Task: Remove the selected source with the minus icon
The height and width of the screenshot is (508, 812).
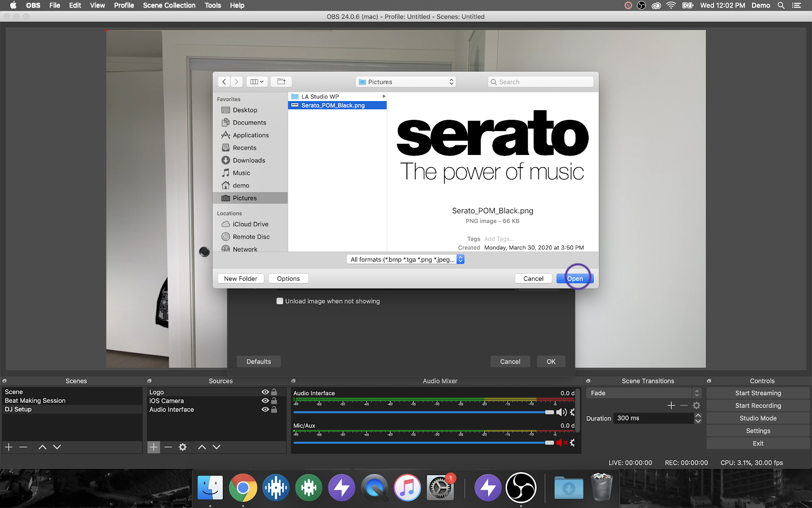Action: [x=168, y=447]
